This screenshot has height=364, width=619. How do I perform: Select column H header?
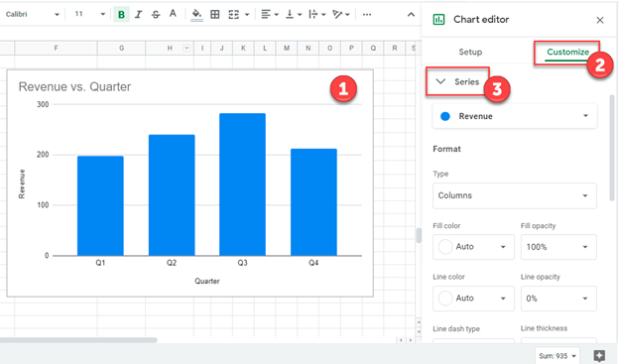coord(170,49)
